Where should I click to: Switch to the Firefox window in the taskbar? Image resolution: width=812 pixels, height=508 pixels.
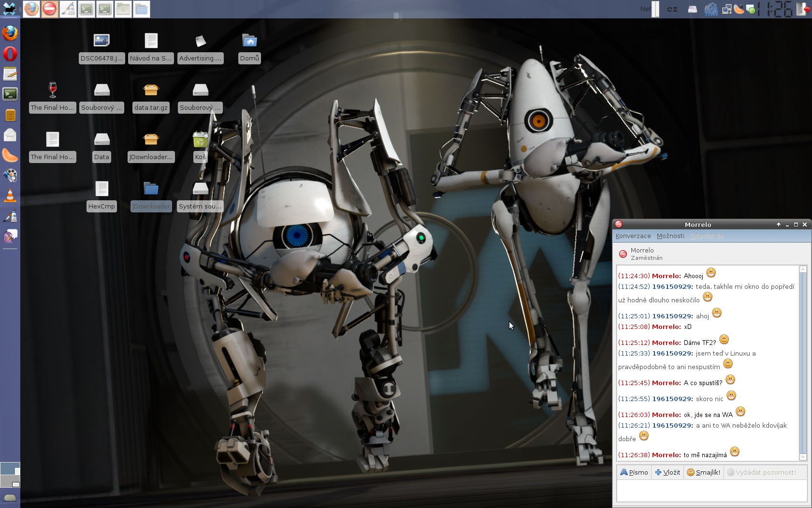pos(31,9)
